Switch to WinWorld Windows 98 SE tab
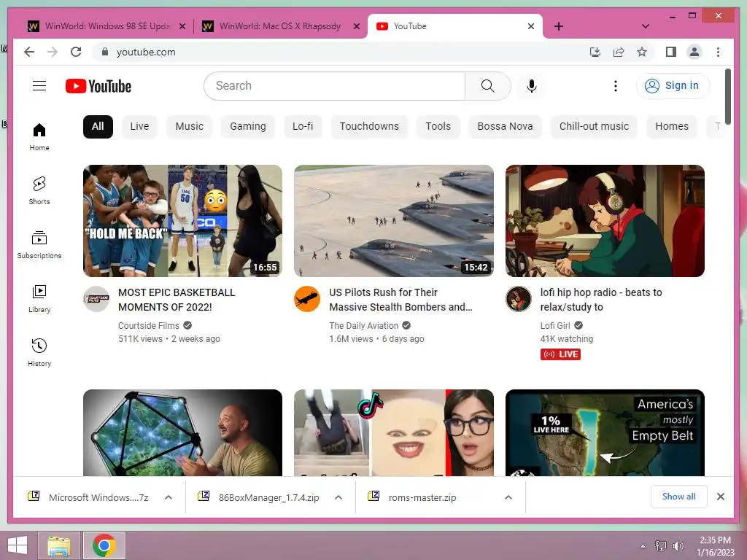 (x=107, y=26)
